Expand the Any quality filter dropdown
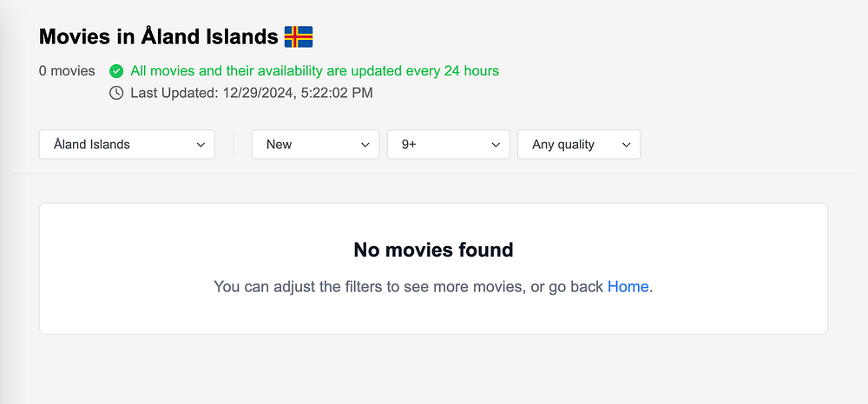The width and height of the screenshot is (868, 404). tap(578, 145)
